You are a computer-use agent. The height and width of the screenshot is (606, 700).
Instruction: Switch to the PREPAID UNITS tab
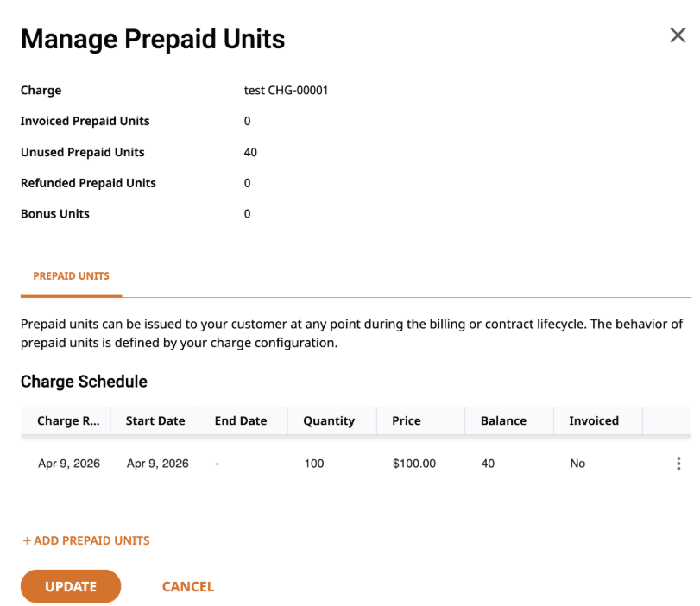71,276
